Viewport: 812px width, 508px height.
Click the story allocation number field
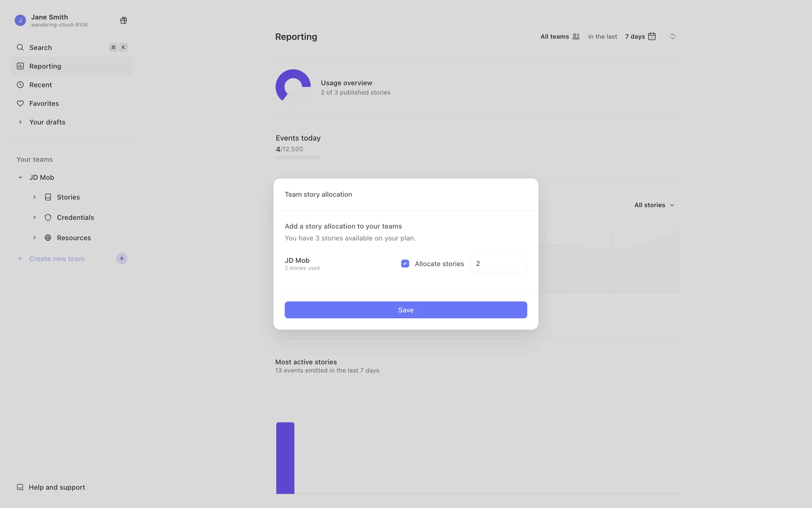coord(499,264)
